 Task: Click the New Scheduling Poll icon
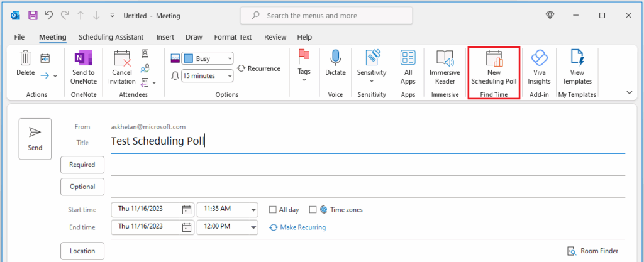[x=494, y=60]
